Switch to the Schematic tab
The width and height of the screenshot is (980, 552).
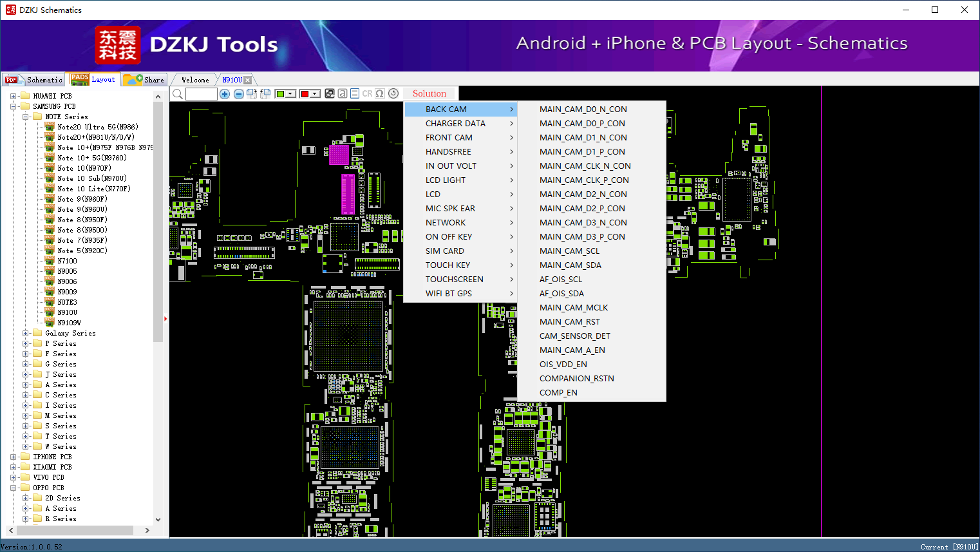click(x=33, y=80)
